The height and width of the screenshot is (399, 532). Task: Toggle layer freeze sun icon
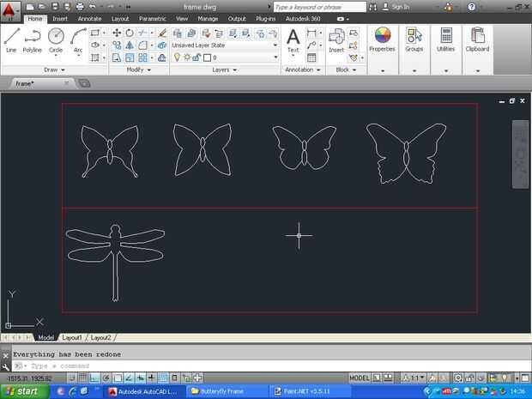[187, 57]
